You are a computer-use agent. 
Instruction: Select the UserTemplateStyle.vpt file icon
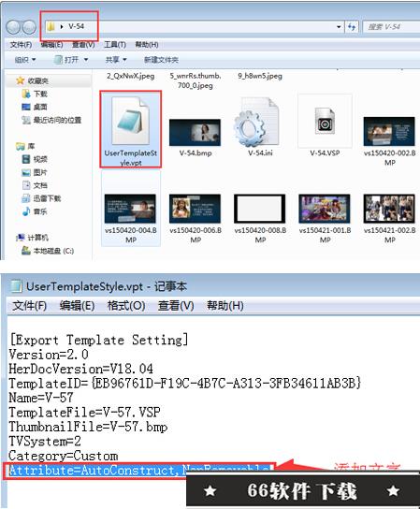tap(130, 121)
